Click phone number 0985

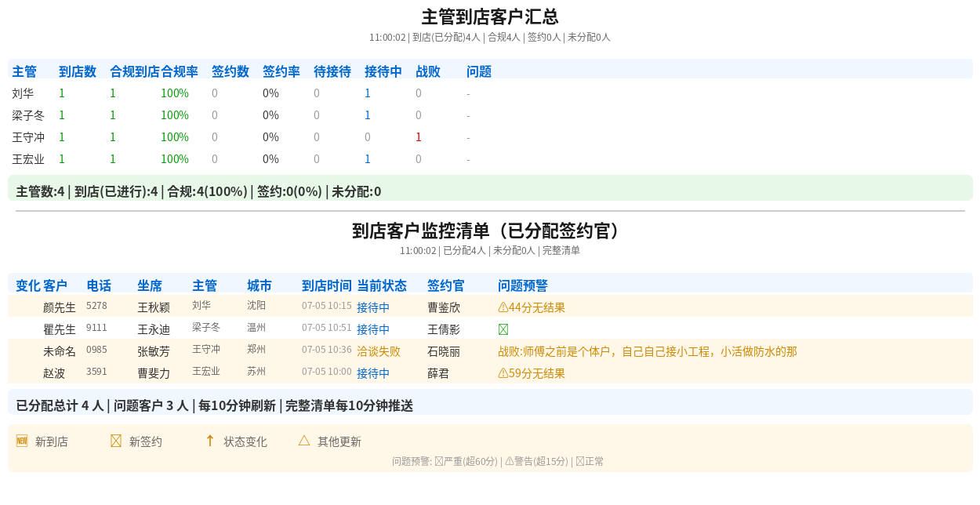[x=96, y=350]
